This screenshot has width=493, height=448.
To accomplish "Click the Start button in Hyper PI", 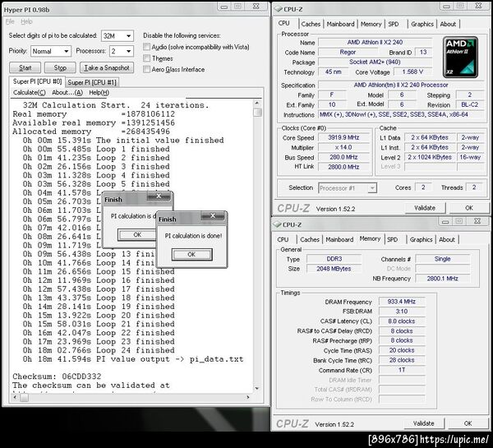I will (x=25, y=67).
